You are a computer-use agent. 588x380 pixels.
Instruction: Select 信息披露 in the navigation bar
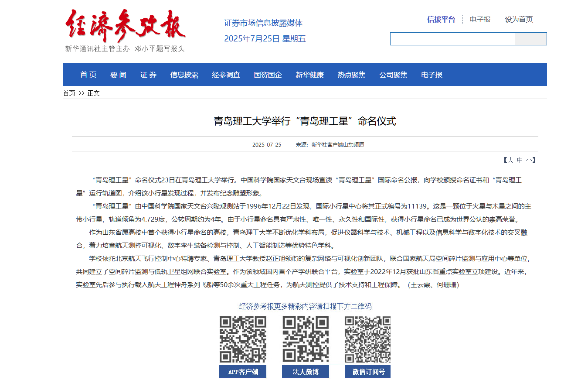click(184, 75)
